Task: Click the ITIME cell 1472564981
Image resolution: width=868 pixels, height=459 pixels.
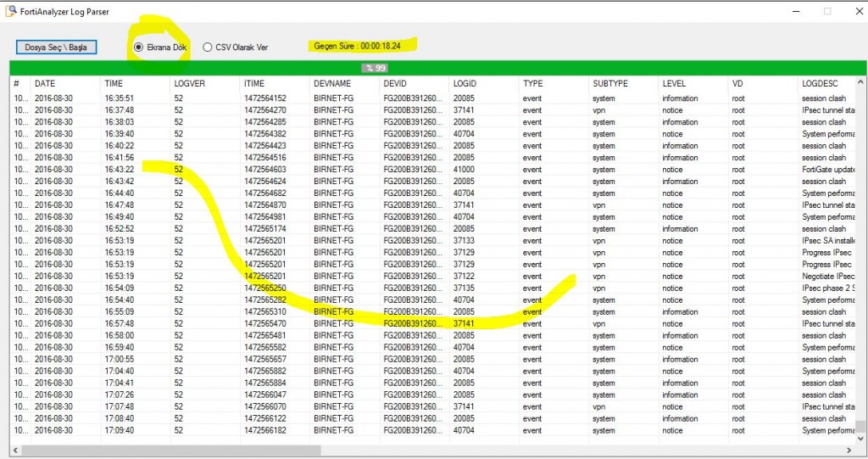Action: pos(265,216)
